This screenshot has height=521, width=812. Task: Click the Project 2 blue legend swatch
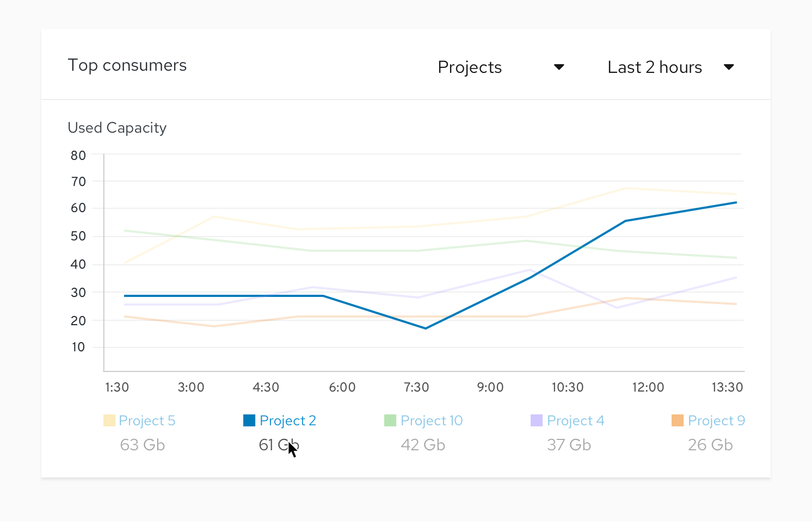[249, 420]
